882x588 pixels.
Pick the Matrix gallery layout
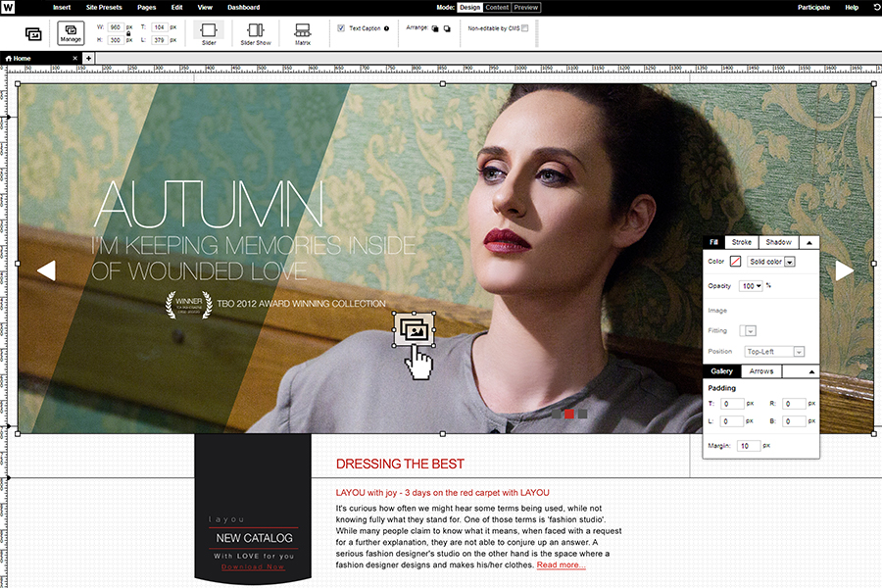pyautogui.click(x=303, y=32)
